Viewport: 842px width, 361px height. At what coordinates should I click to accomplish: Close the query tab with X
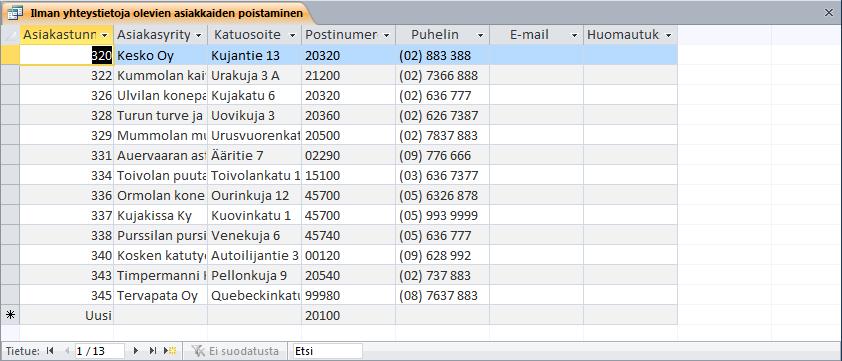[x=829, y=13]
